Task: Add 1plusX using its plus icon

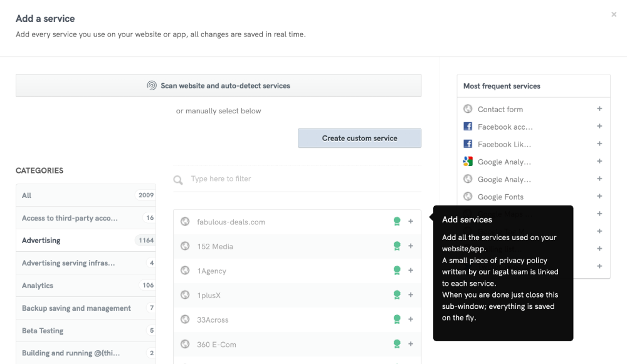Action: coord(411,295)
